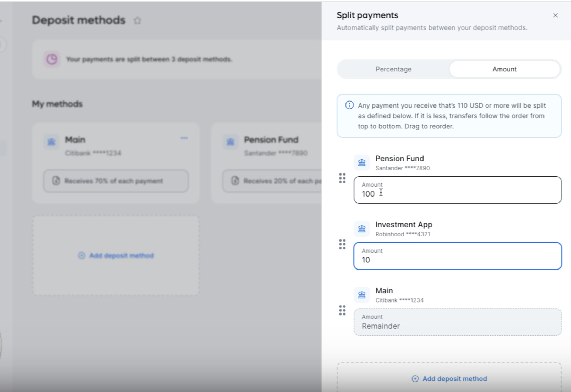Click the Split payments title
This screenshot has height=392, width=571.
click(x=367, y=15)
